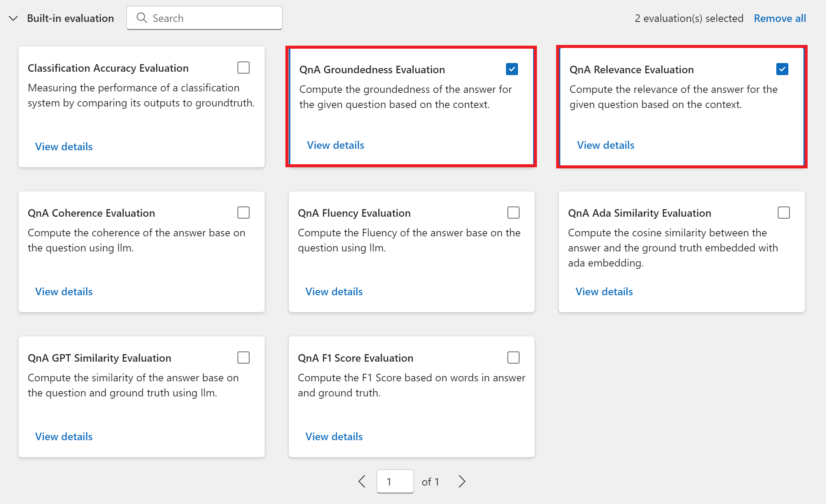Click the page number input box
The width and height of the screenshot is (828, 504).
[395, 481]
